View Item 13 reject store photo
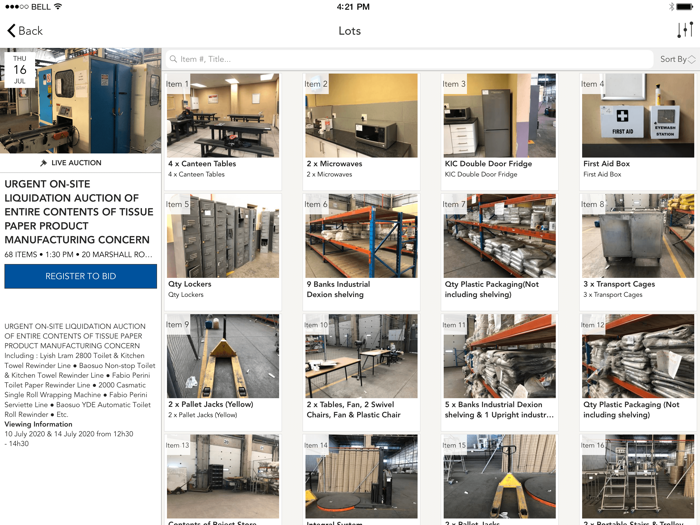The height and width of the screenshot is (525, 700). click(x=223, y=476)
